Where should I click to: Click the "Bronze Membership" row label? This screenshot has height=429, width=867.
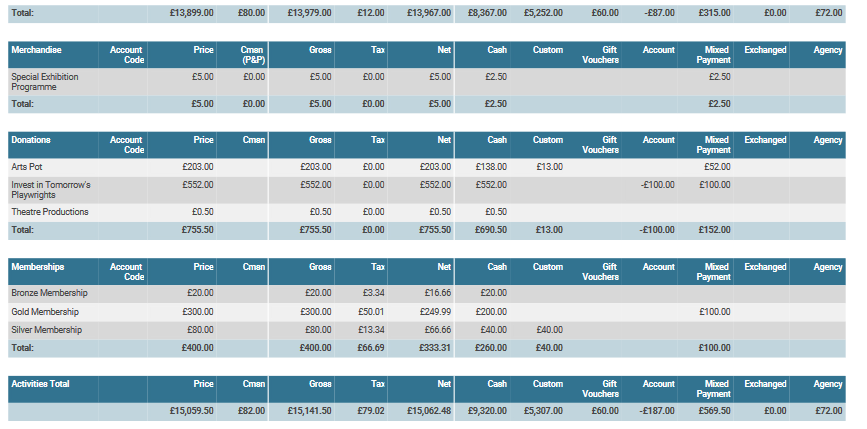pyautogui.click(x=49, y=293)
